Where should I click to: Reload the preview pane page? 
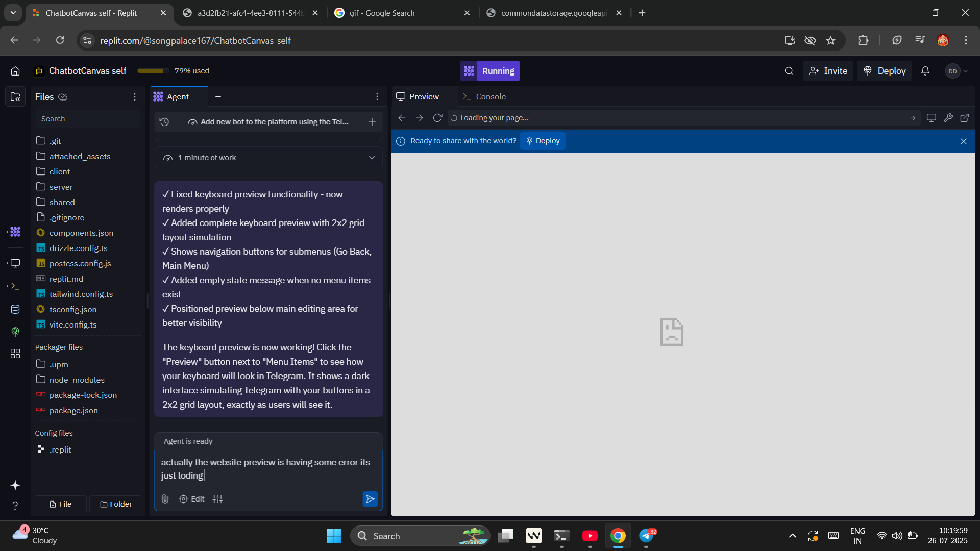(437, 118)
